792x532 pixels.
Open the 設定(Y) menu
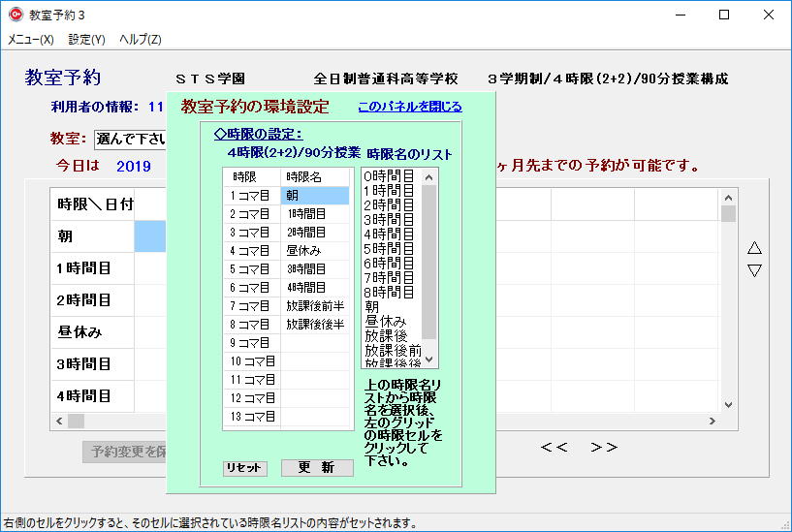click(x=86, y=40)
